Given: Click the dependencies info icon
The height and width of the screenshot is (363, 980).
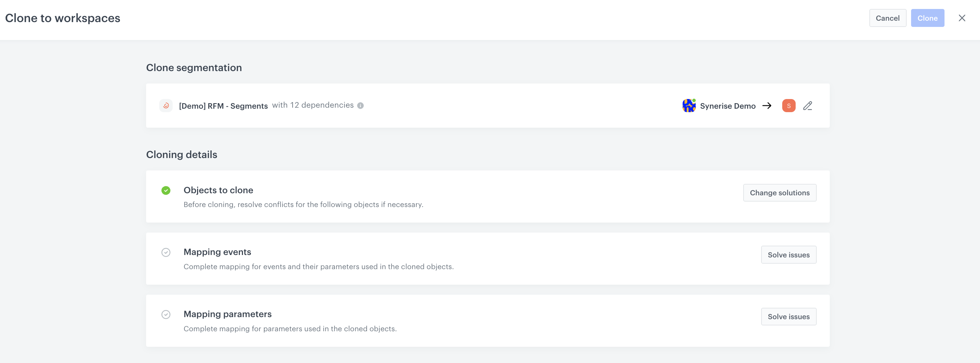Looking at the screenshot, I should [x=360, y=106].
